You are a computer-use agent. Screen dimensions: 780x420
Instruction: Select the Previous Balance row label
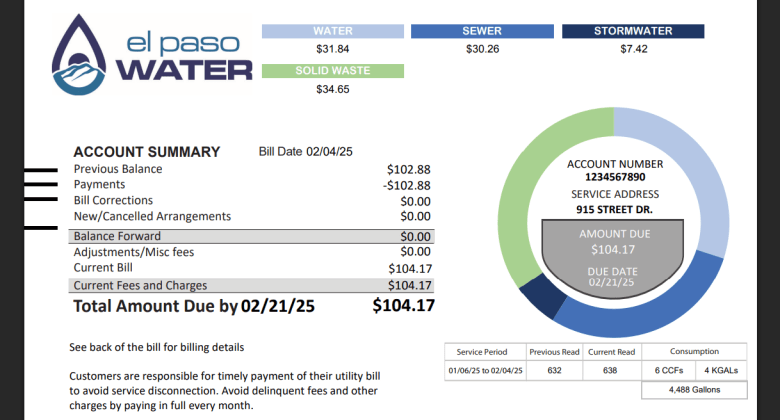(118, 169)
